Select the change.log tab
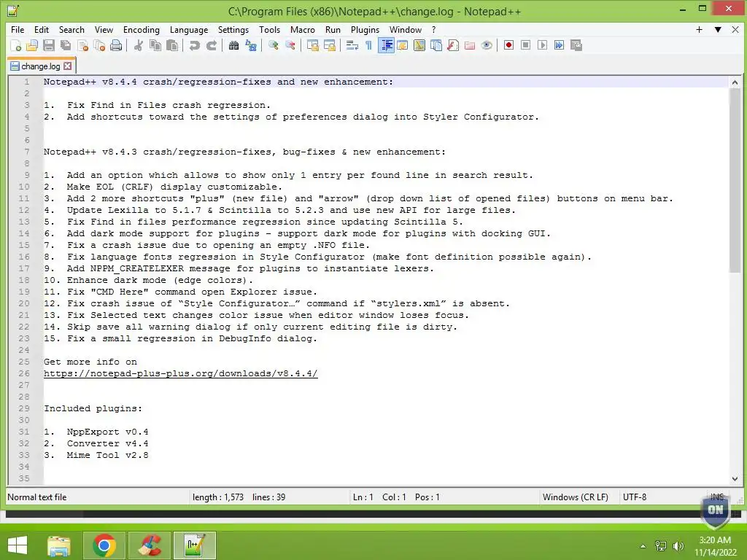The width and height of the screenshot is (747, 560). [41, 66]
